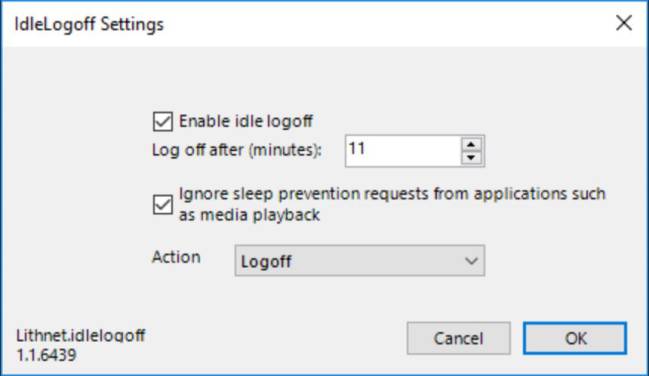Click the number 11 inside the spinner box
Screen dimensions: 649x376
pyautogui.click(x=357, y=148)
